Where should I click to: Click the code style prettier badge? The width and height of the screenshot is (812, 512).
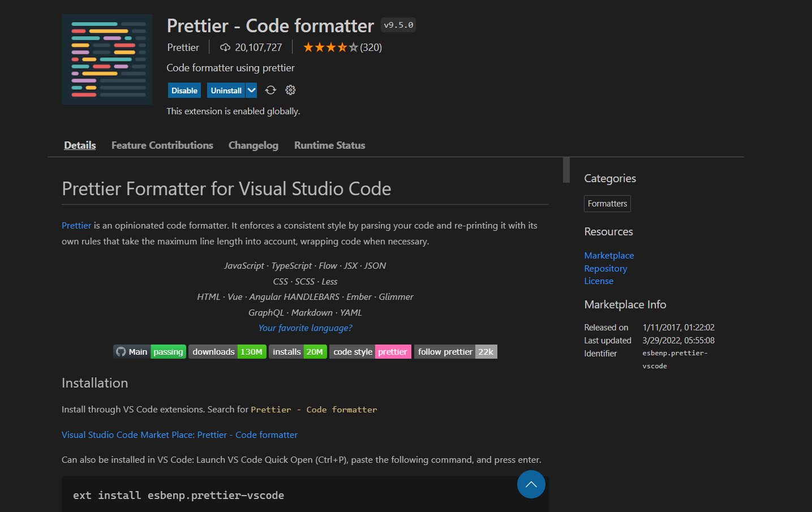tap(370, 352)
